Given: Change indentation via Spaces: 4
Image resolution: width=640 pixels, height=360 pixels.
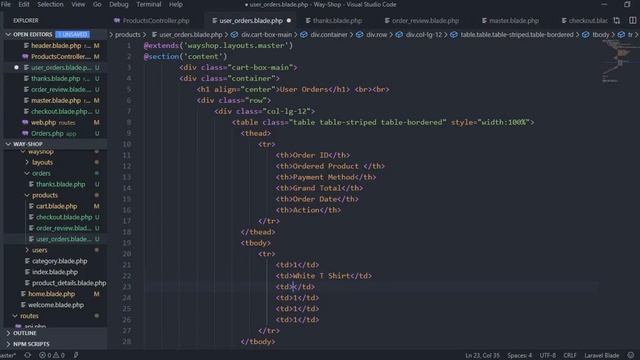Looking at the screenshot, I should tap(520, 356).
